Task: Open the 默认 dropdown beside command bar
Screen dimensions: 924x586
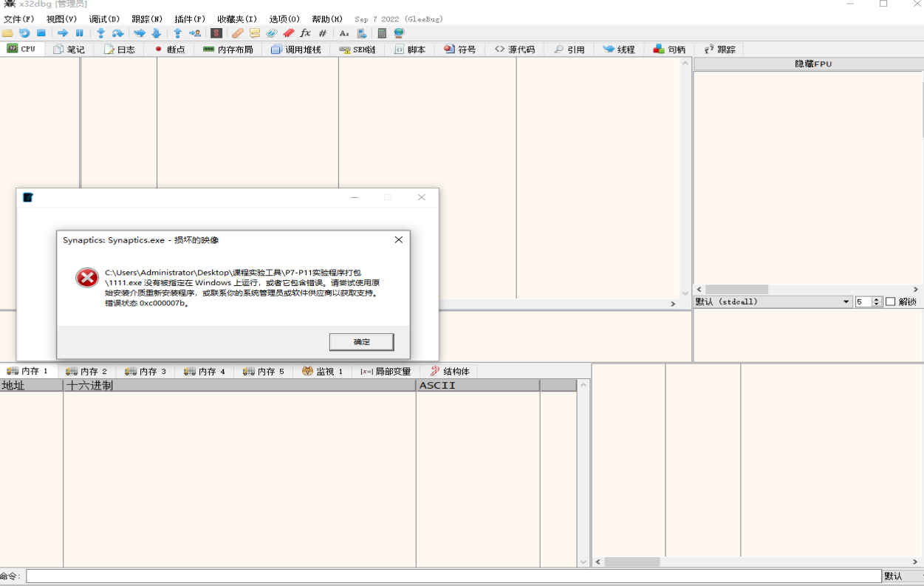Action: [x=902, y=576]
